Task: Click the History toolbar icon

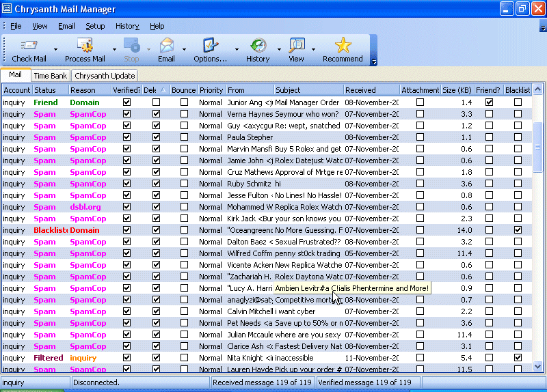Action: click(x=258, y=45)
